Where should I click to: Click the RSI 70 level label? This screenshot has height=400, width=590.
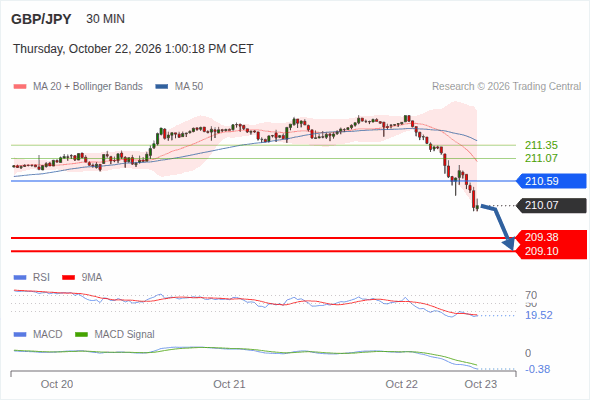[x=531, y=295]
